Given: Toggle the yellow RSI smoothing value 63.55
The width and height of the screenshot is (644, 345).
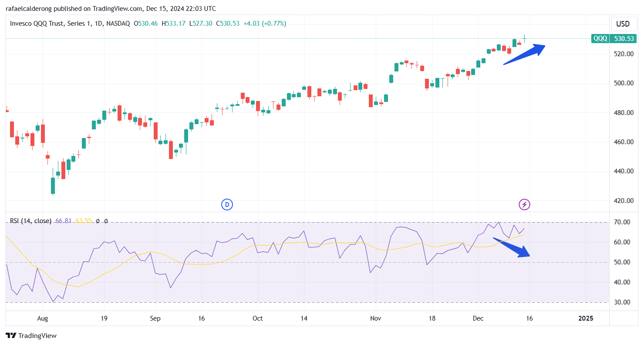Looking at the screenshot, I should (x=84, y=221).
